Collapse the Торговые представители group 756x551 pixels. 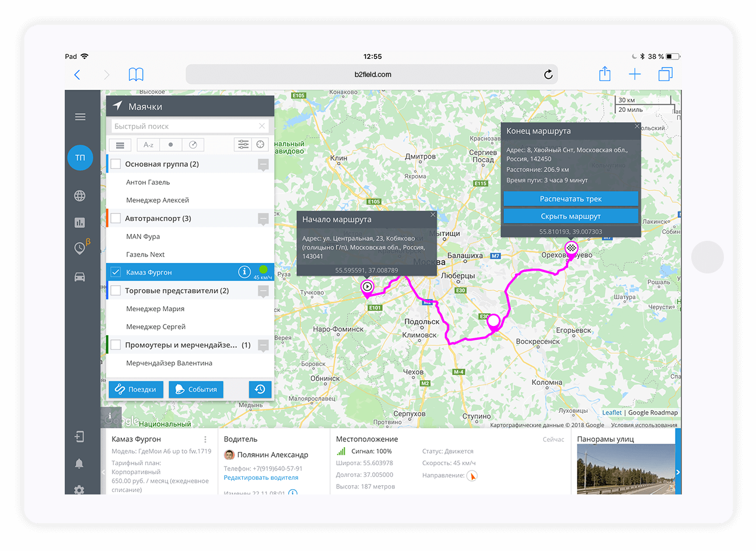click(x=263, y=291)
